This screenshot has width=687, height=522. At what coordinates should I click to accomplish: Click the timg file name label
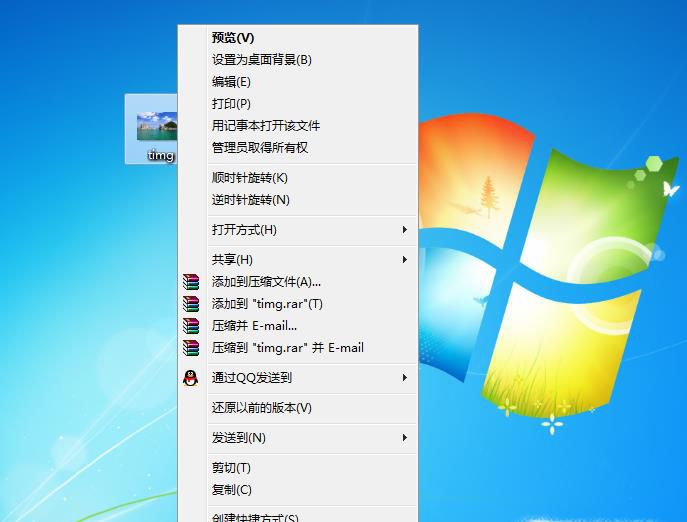161,155
